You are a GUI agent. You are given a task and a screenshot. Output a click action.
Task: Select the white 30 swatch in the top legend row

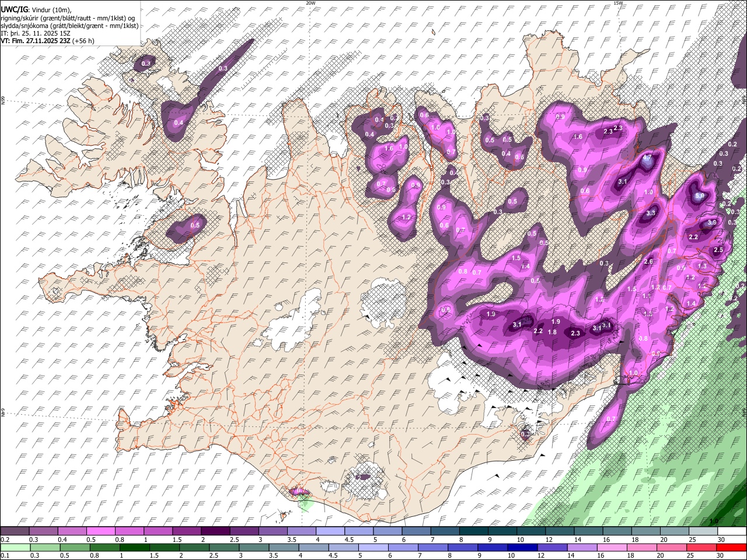click(732, 531)
